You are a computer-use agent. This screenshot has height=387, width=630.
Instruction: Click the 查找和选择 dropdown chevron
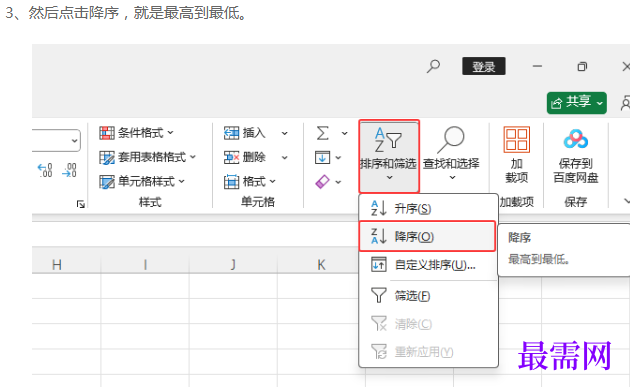point(452,177)
